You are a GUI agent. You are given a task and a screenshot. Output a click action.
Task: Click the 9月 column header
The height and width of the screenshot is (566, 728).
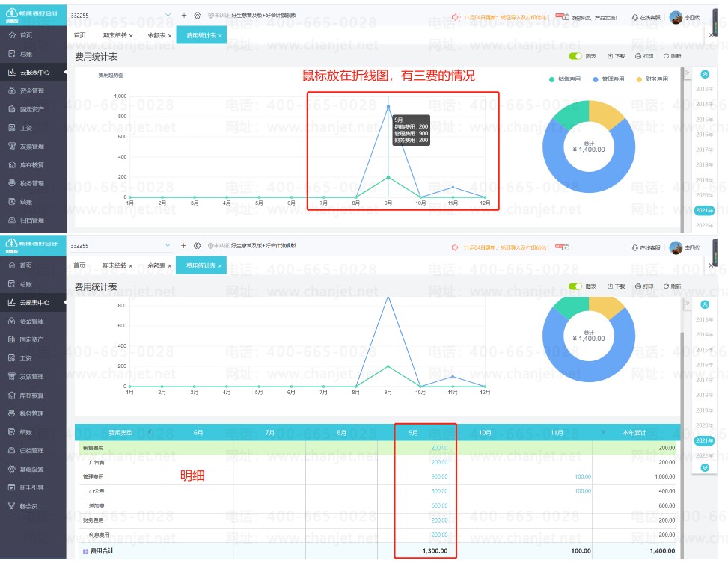(413, 432)
